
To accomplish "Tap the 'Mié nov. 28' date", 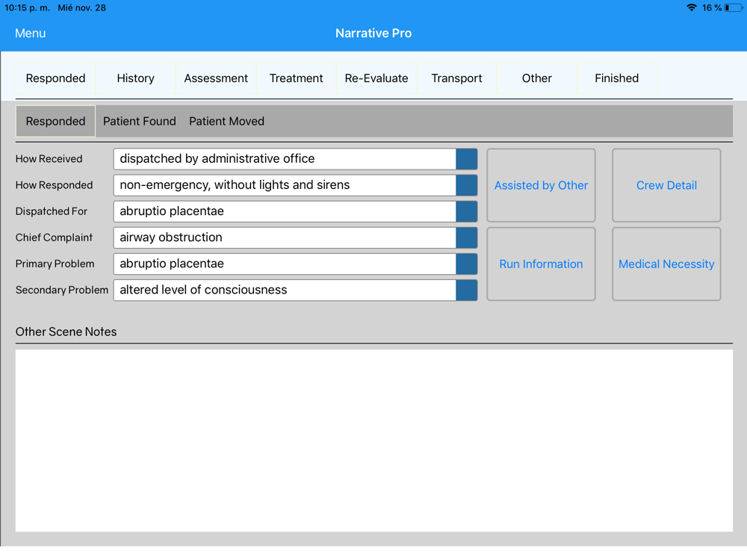I will (82, 7).
